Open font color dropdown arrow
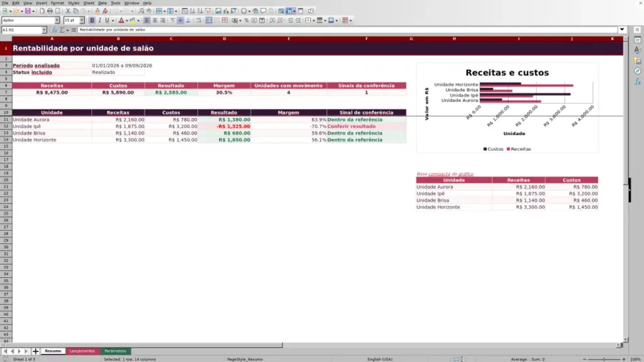Image resolution: width=644 pixels, height=362 pixels. coord(127,21)
